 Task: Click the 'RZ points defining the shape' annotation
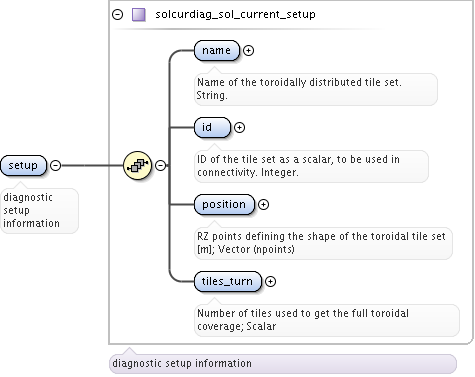click(x=323, y=243)
